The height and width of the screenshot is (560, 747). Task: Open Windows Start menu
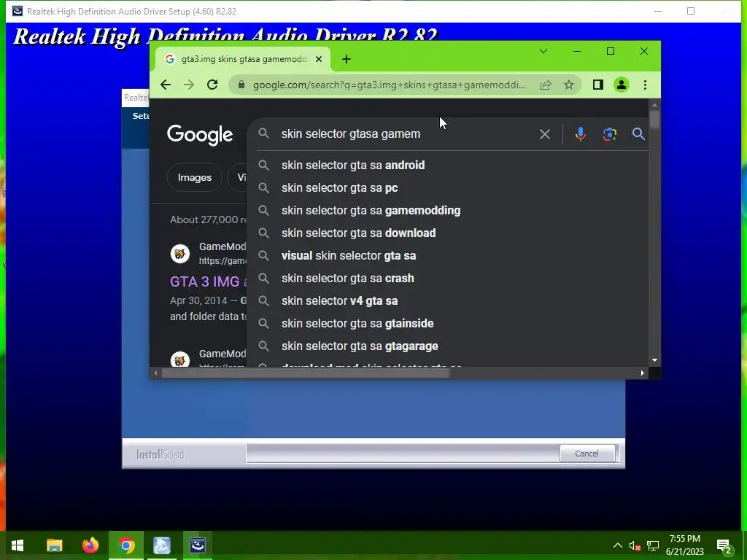(x=18, y=545)
